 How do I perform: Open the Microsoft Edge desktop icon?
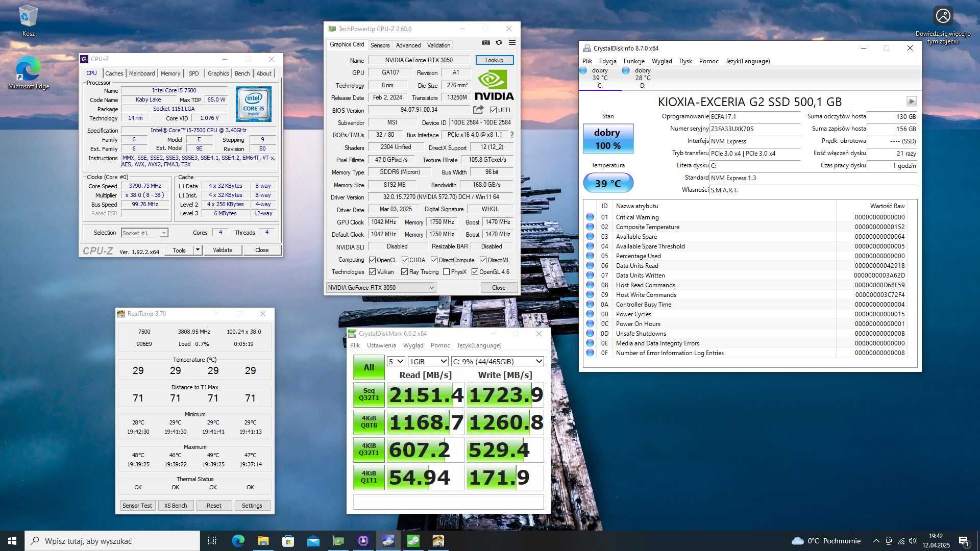tap(28, 73)
